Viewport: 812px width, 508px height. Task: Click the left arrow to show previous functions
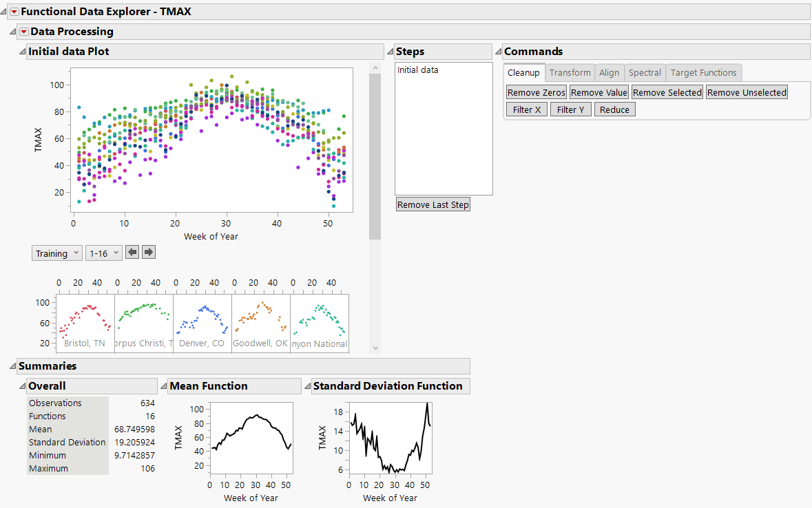coord(132,252)
